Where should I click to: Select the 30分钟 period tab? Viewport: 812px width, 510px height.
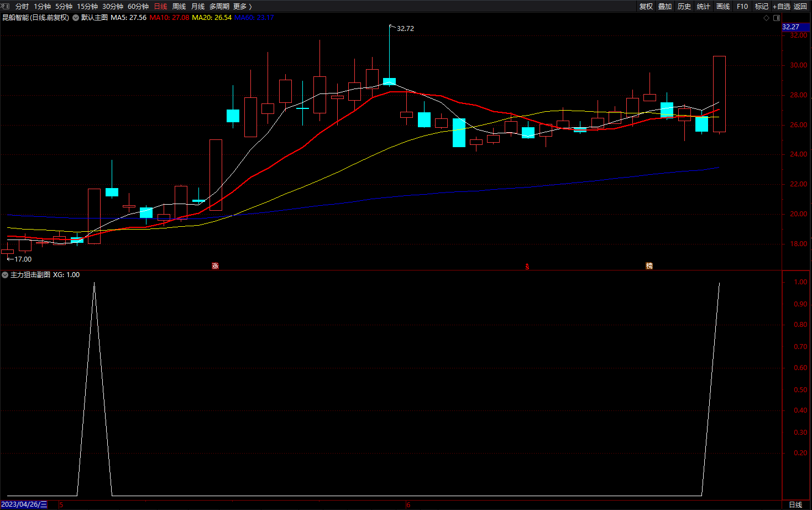click(x=113, y=7)
